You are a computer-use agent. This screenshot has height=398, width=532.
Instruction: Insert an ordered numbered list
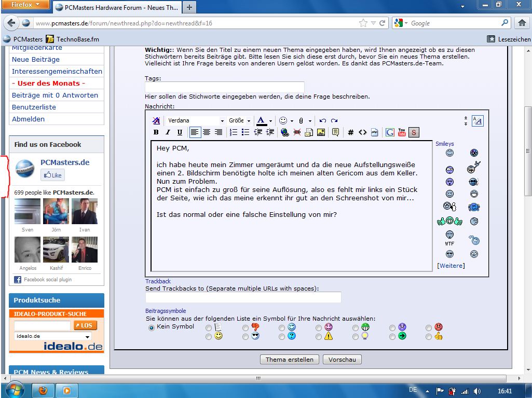pyautogui.click(x=234, y=132)
